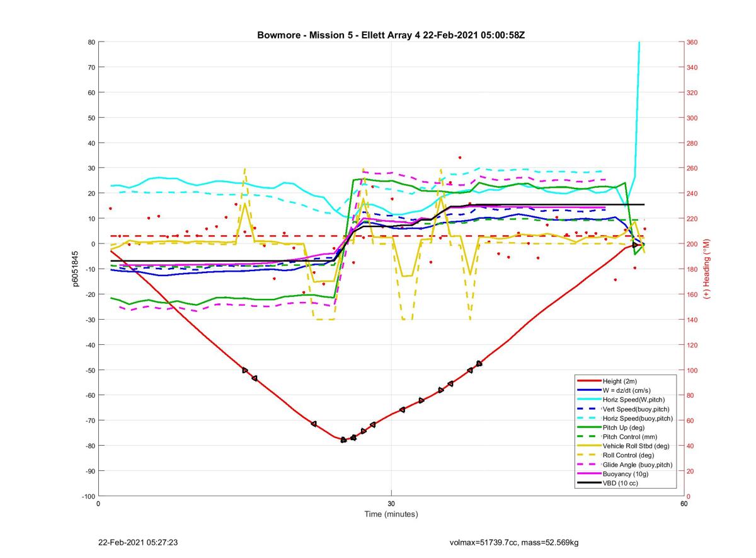Image resolution: width=756 pixels, height=558 pixels.
Task: Click the black line sample for VBD
Action: [x=588, y=483]
